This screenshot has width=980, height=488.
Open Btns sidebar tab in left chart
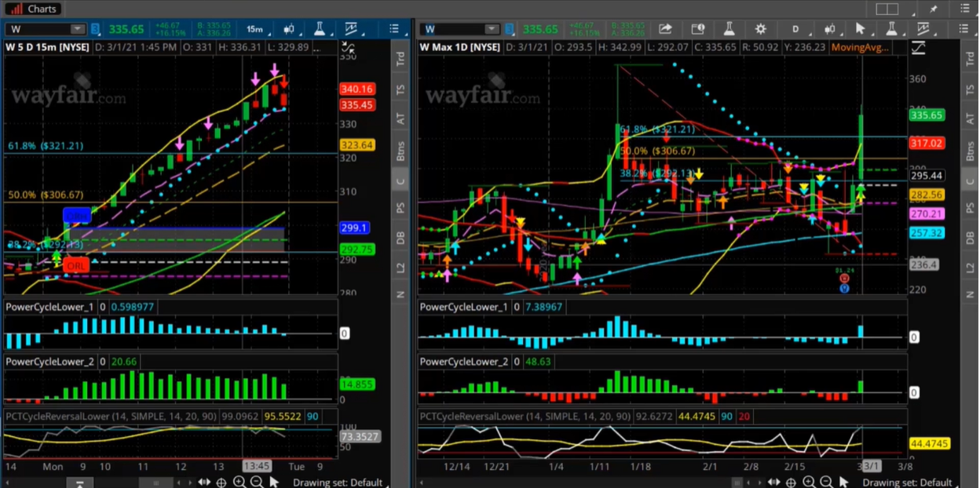point(400,151)
